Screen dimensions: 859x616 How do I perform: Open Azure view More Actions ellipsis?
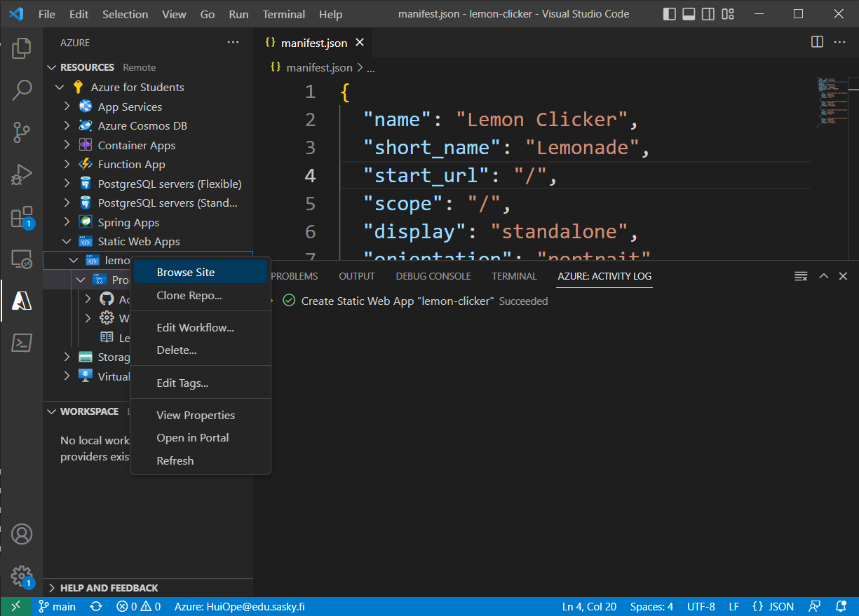pyautogui.click(x=233, y=43)
